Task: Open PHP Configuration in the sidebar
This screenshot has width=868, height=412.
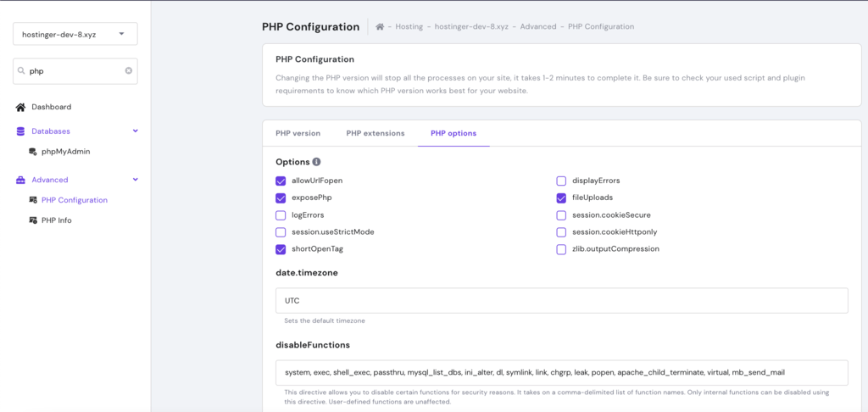Action: (75, 200)
